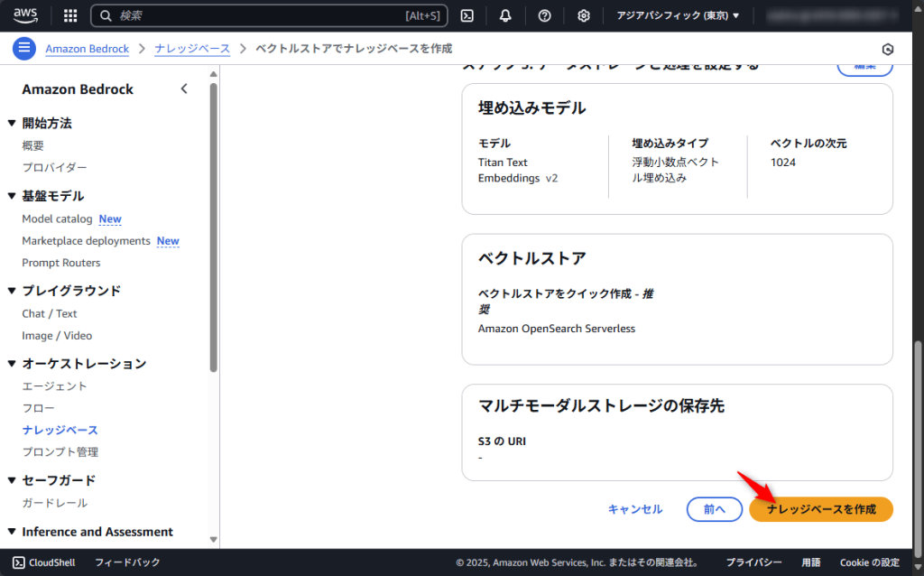The height and width of the screenshot is (576, 924).
Task: Collapse the 開始方法 section
Action: 12,123
